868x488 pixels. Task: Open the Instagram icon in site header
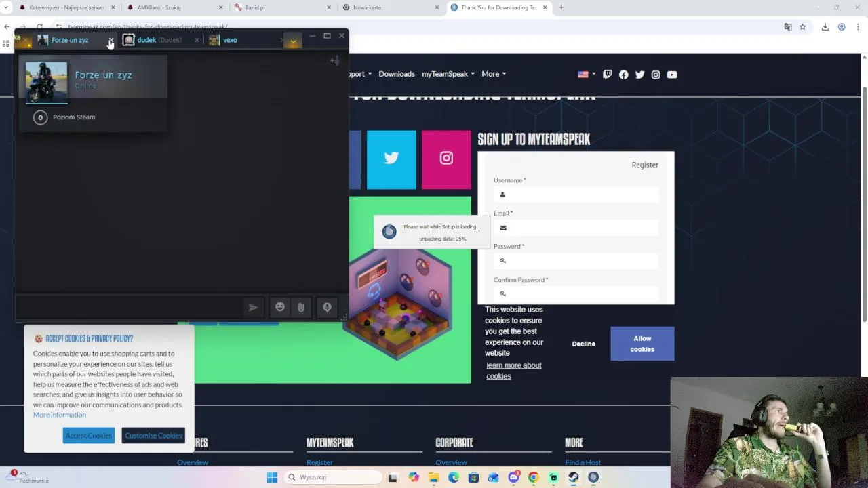point(656,75)
